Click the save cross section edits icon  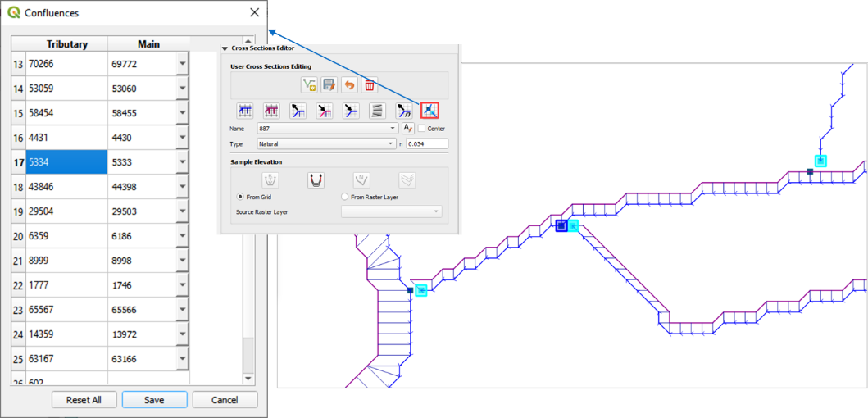click(329, 85)
